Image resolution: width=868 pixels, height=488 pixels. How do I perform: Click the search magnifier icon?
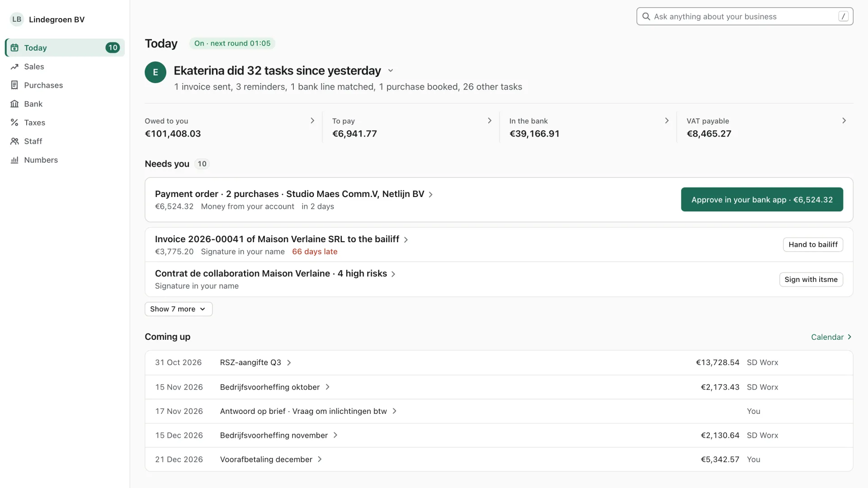[x=646, y=16]
